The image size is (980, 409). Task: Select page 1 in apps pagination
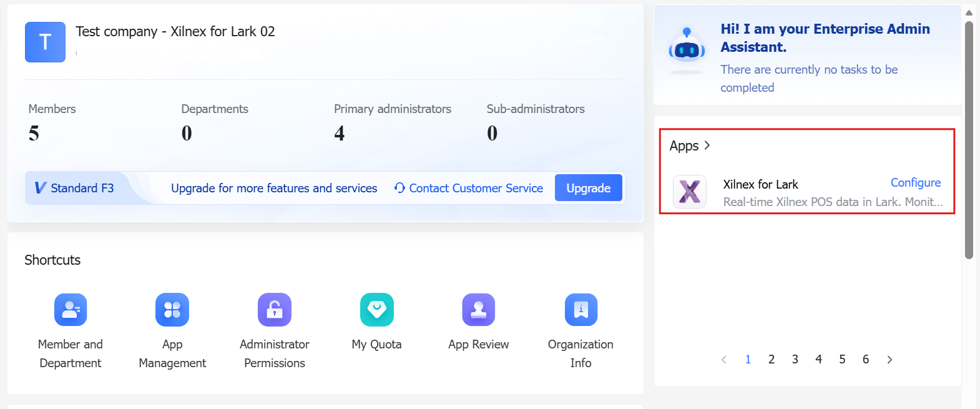[x=748, y=359]
